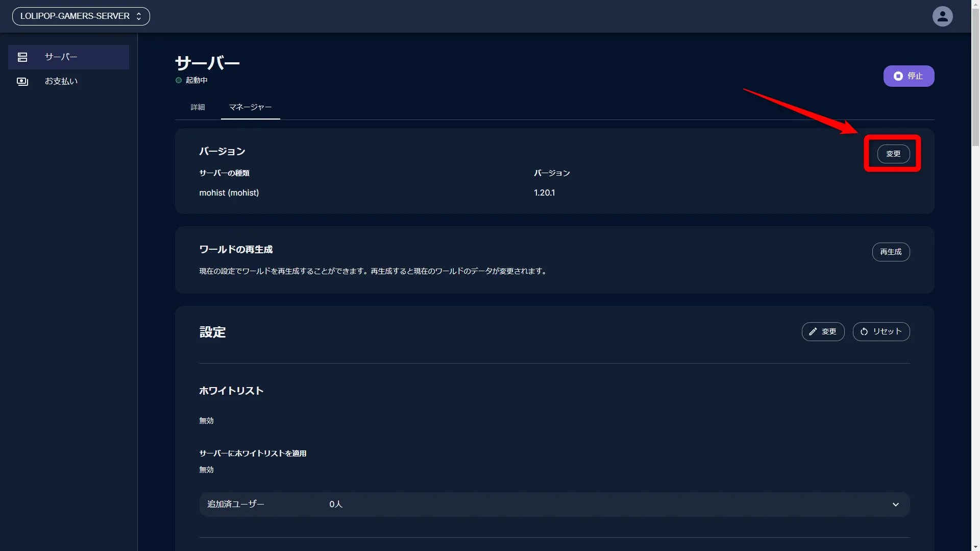This screenshot has width=980, height=551.
Task: Click the 再生成 world regenerate button
Action: (891, 252)
